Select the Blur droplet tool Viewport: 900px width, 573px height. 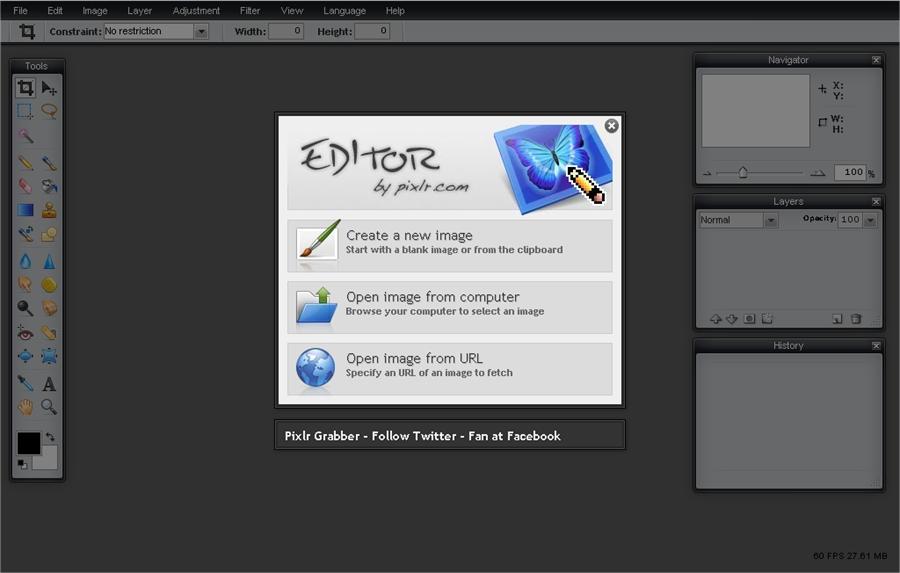point(25,261)
